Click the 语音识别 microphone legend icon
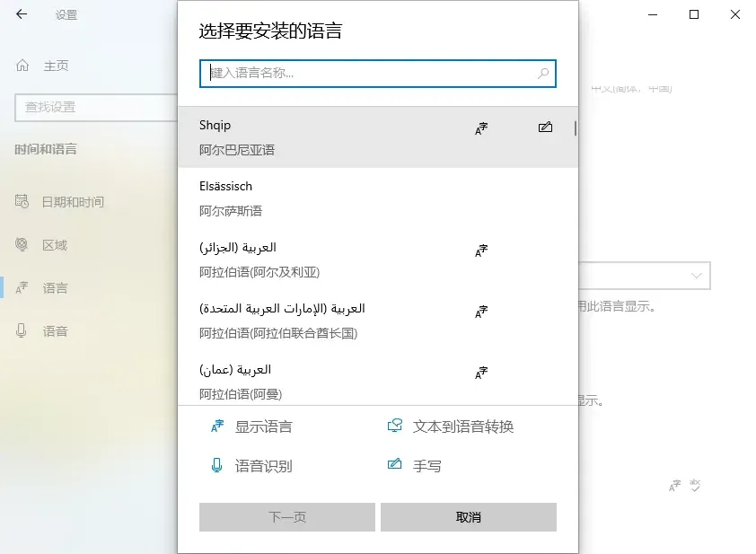 [217, 465]
